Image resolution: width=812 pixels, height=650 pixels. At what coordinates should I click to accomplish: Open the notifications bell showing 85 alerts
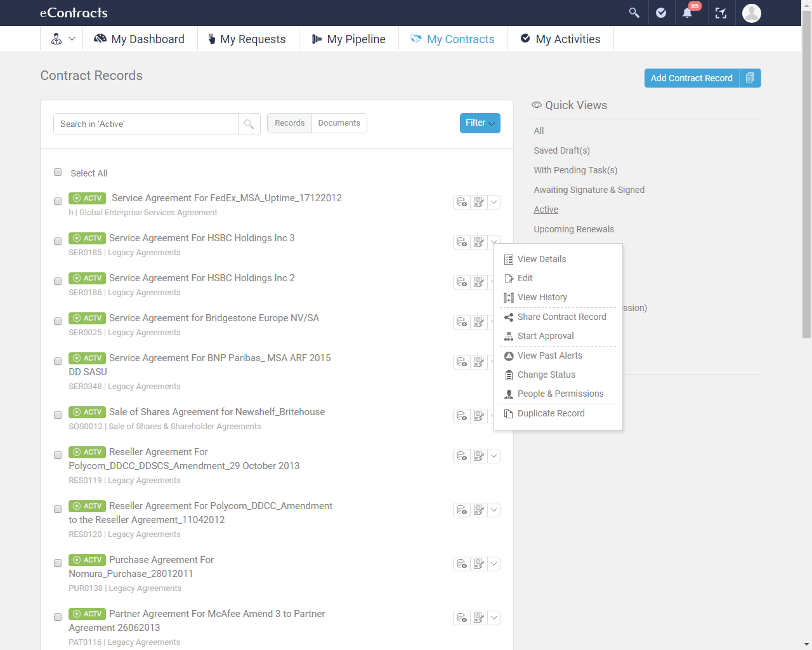pyautogui.click(x=688, y=13)
